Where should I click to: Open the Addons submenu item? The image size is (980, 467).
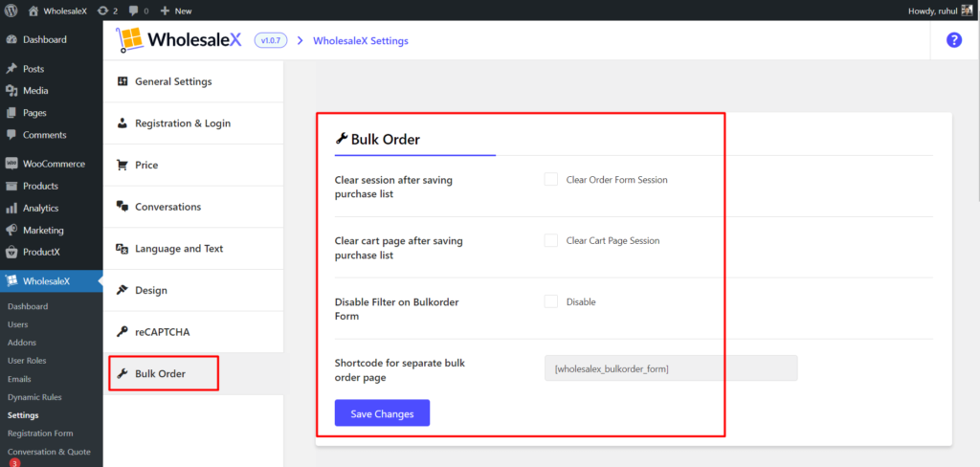click(x=22, y=343)
